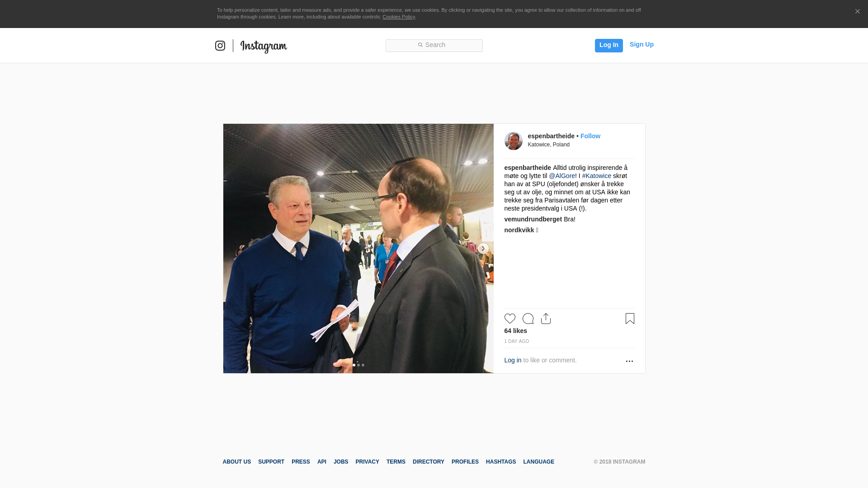Open the @AlGore mention
Screen dimensions: 868x488
tap(562, 176)
